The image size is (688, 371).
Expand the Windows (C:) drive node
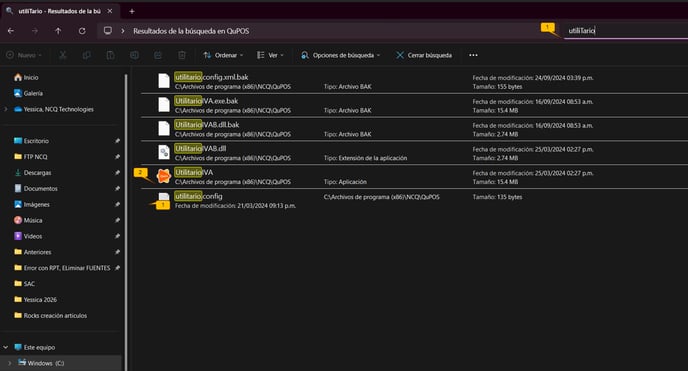(10, 363)
